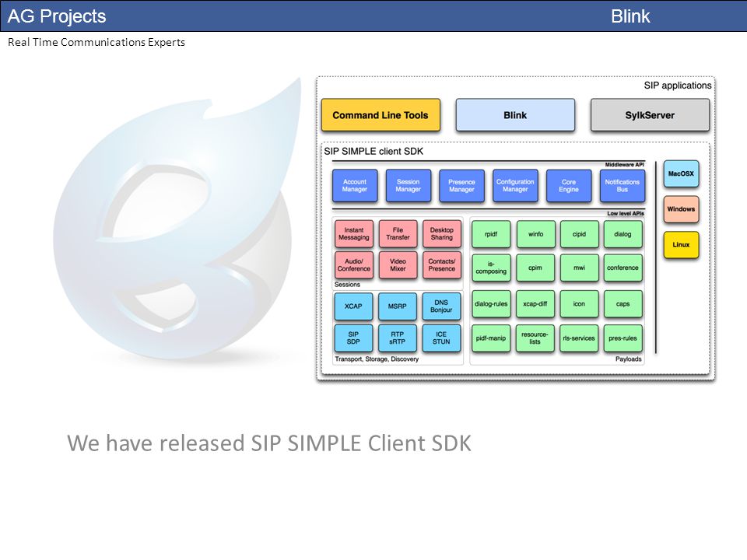Select the conference payload block
747x560 pixels.
coord(622,268)
